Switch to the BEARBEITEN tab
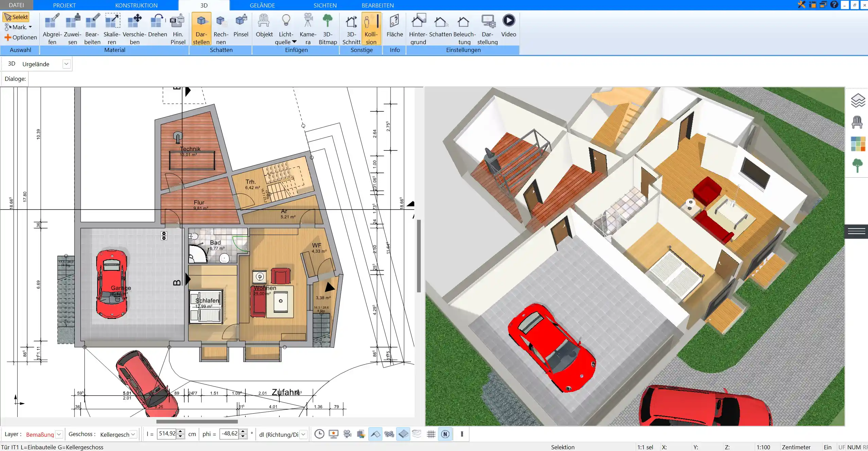This screenshot has height=451, width=868. [378, 5]
